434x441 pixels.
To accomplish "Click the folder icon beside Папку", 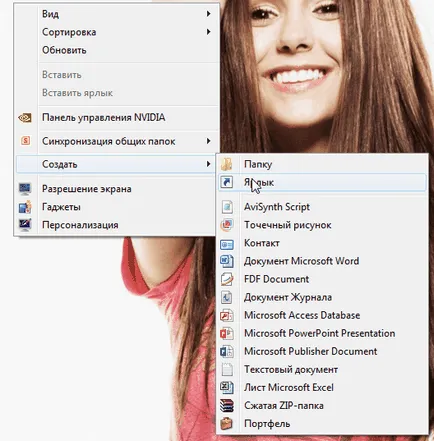I will 227,164.
